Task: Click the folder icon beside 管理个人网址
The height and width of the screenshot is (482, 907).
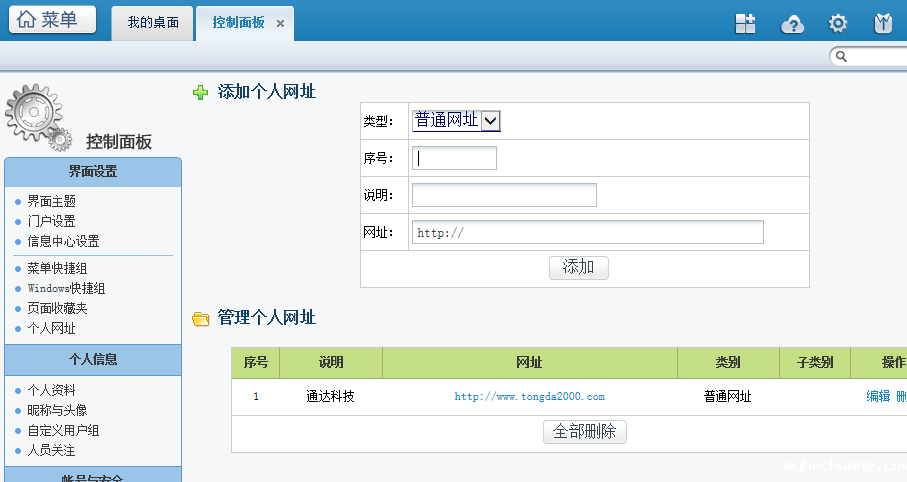Action: 201,319
